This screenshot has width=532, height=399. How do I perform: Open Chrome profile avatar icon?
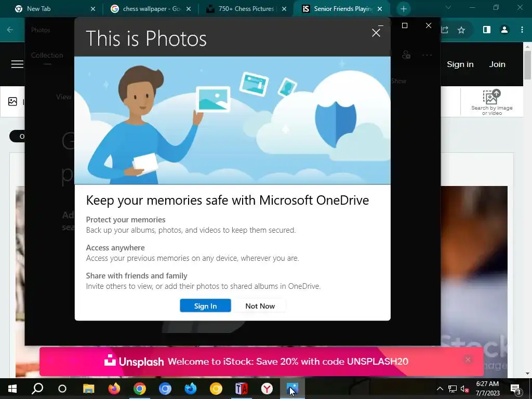tap(504, 30)
